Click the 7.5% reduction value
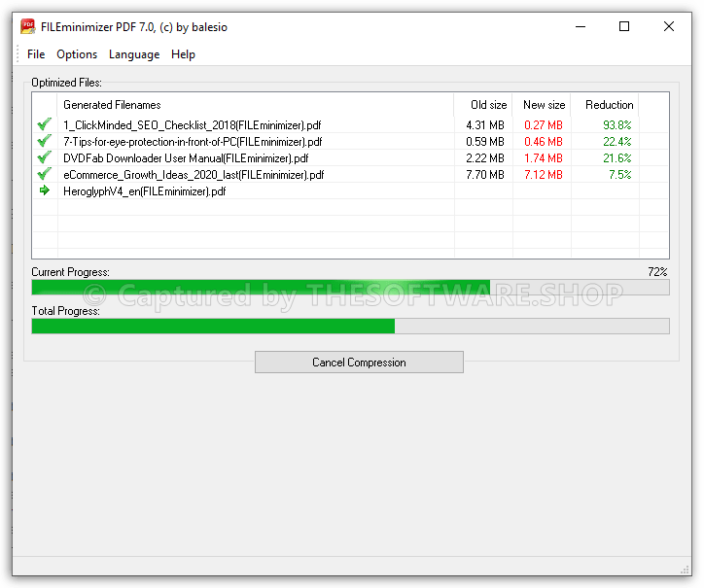Viewport: 704px width, 588px height. pos(620,175)
